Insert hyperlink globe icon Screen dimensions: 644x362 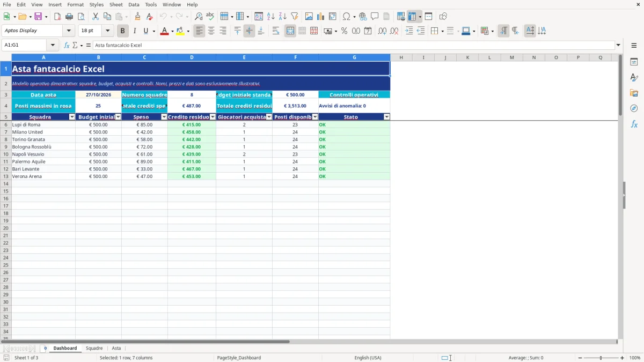(x=363, y=17)
